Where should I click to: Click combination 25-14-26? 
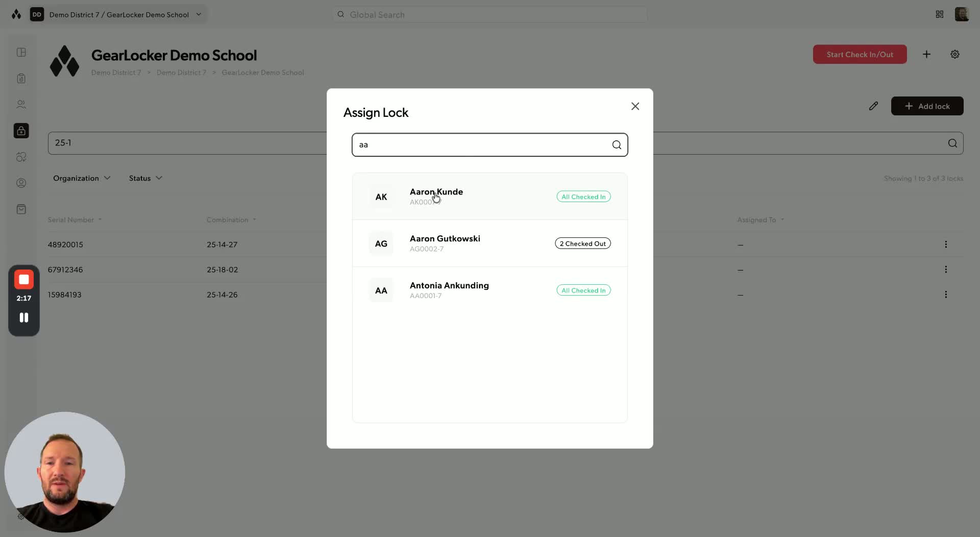pos(222,295)
